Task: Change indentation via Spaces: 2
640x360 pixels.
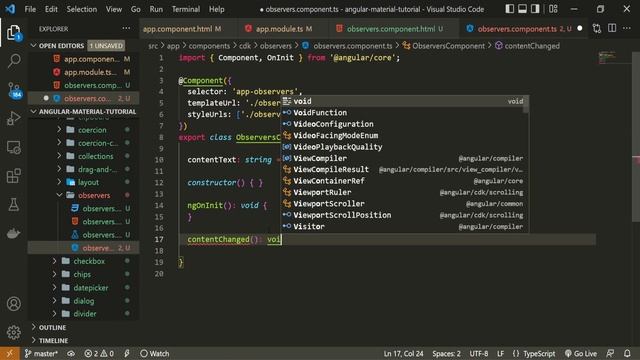Action: point(446,353)
